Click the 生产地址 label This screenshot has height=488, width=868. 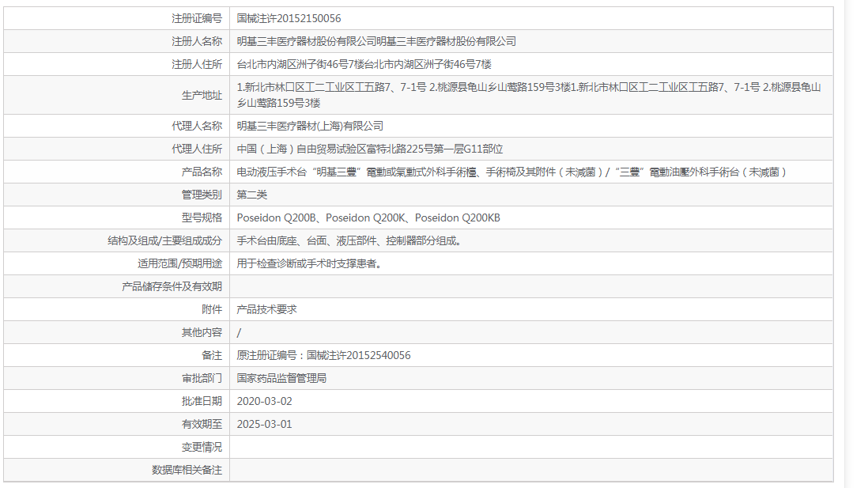pyautogui.click(x=202, y=95)
